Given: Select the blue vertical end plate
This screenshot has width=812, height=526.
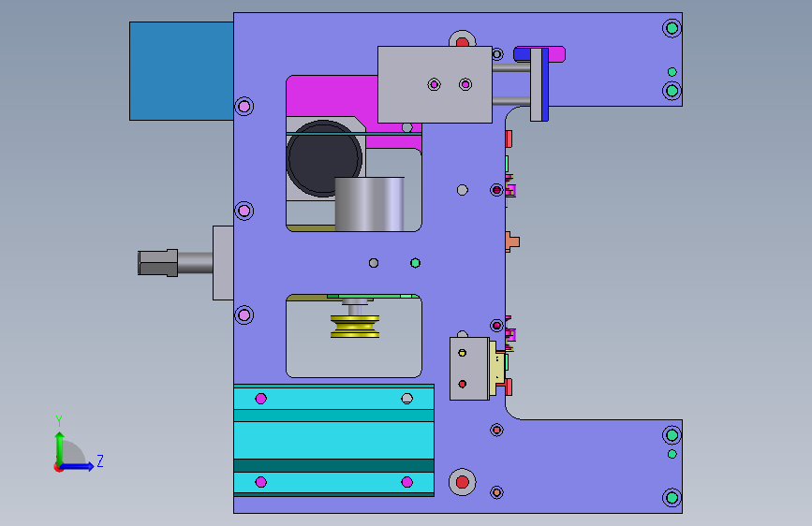Looking at the screenshot, I should click(x=545, y=85).
